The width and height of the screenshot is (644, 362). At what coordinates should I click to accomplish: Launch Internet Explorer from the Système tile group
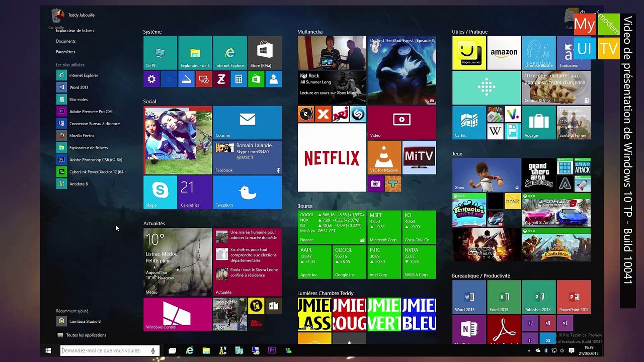230,53
